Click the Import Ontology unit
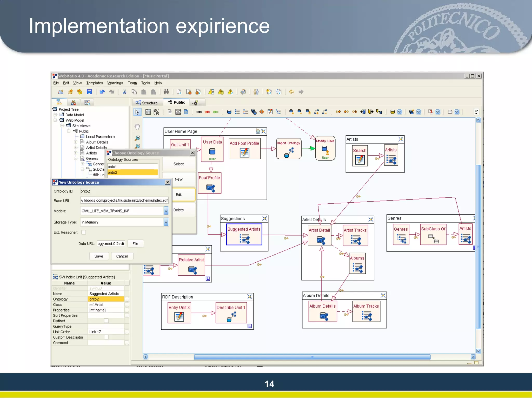 tap(289, 149)
